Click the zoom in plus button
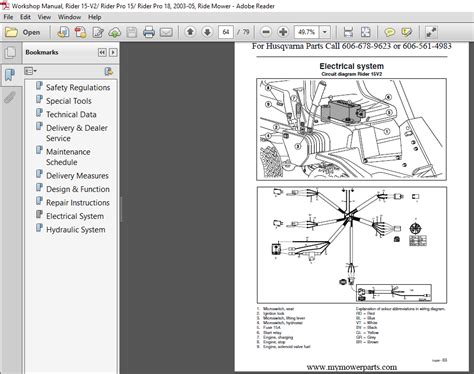The height and width of the screenshot is (374, 474). [x=283, y=32]
